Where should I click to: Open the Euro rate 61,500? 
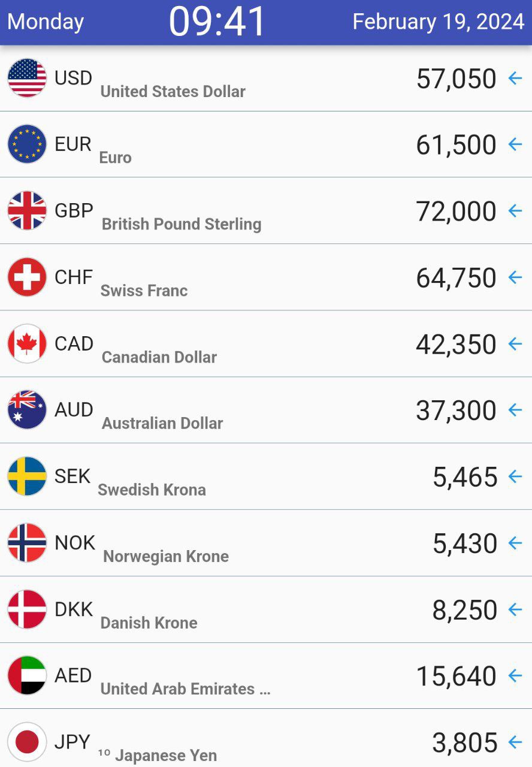tap(457, 145)
